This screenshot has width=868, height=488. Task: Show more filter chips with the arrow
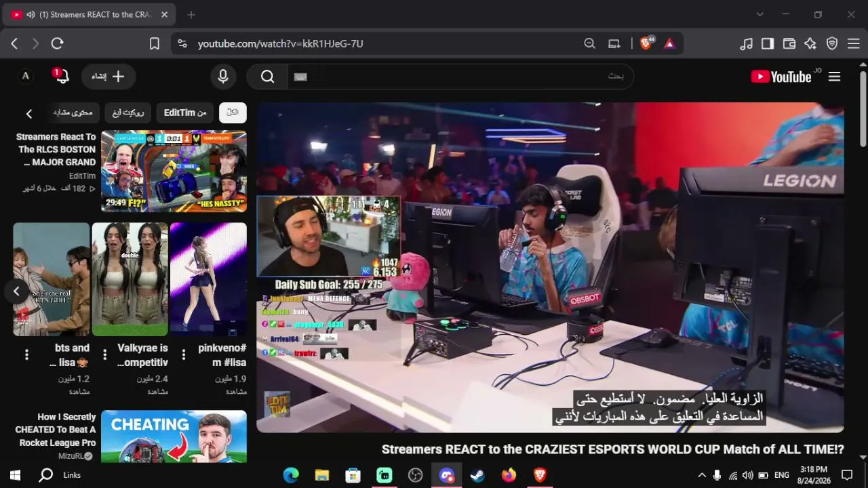(29, 114)
